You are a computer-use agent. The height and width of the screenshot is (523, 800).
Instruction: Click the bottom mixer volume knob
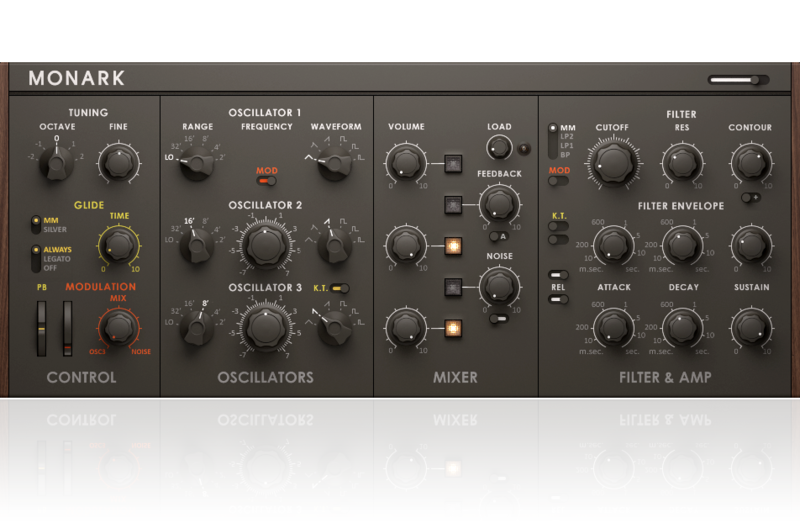[406, 328]
